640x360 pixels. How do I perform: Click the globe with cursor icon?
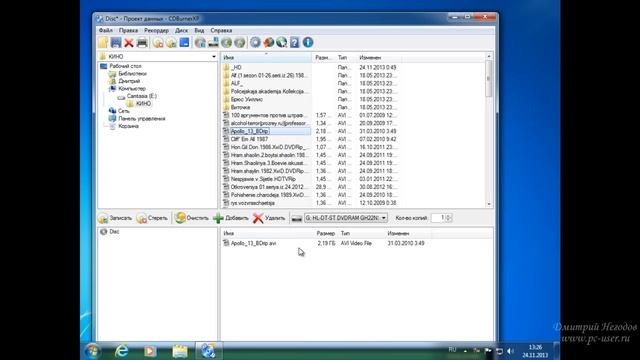[x=281, y=42]
